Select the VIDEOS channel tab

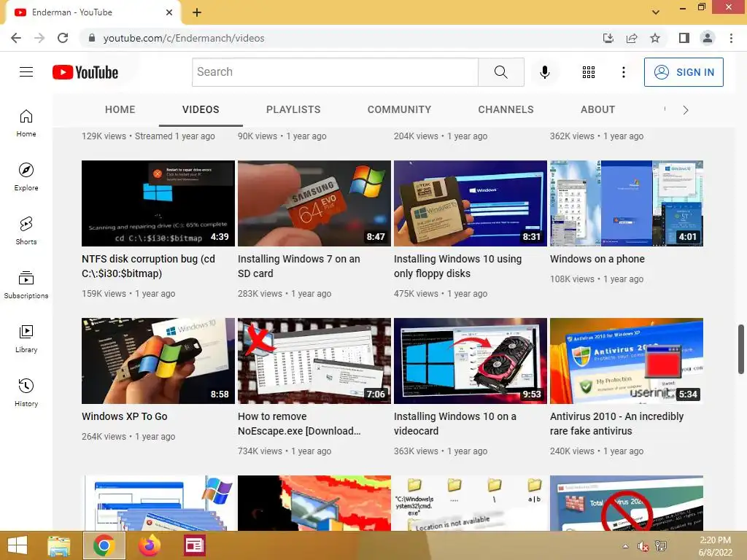point(201,109)
